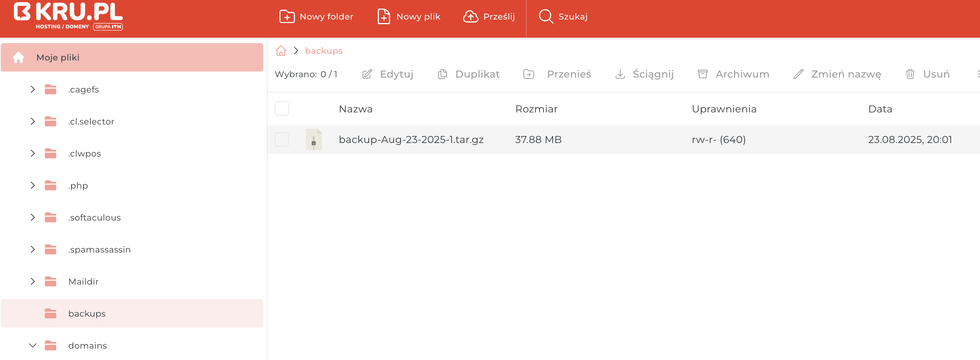Expand the .softaculous folder tree node
The image size is (980, 360).
(x=33, y=217)
